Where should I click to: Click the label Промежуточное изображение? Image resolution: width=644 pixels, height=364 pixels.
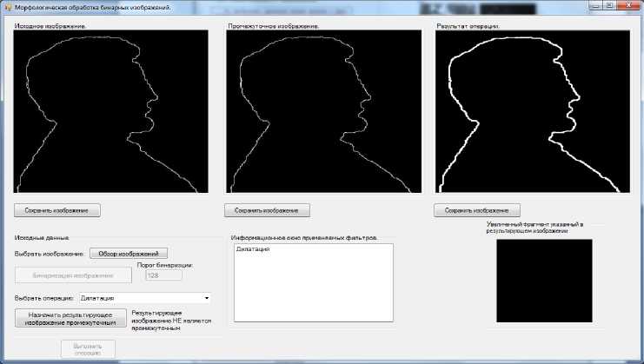coord(274,26)
